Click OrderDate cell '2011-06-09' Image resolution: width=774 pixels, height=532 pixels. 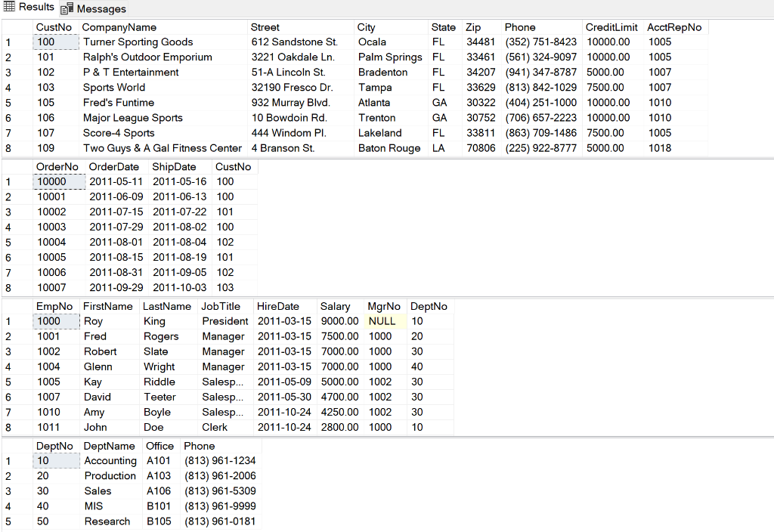(x=117, y=197)
